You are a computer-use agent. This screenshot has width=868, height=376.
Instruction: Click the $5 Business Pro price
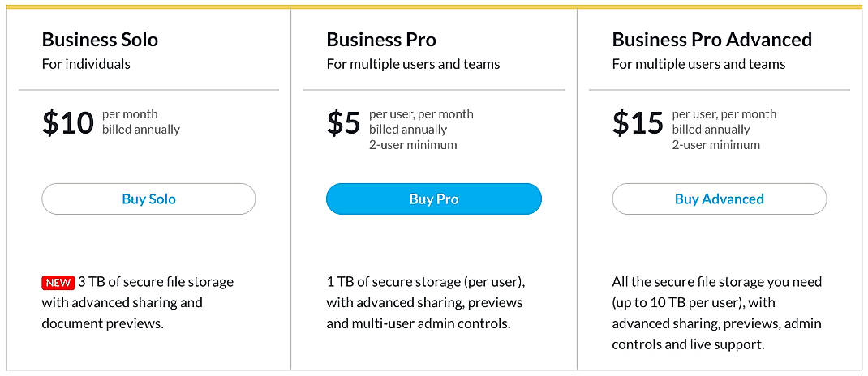(343, 122)
